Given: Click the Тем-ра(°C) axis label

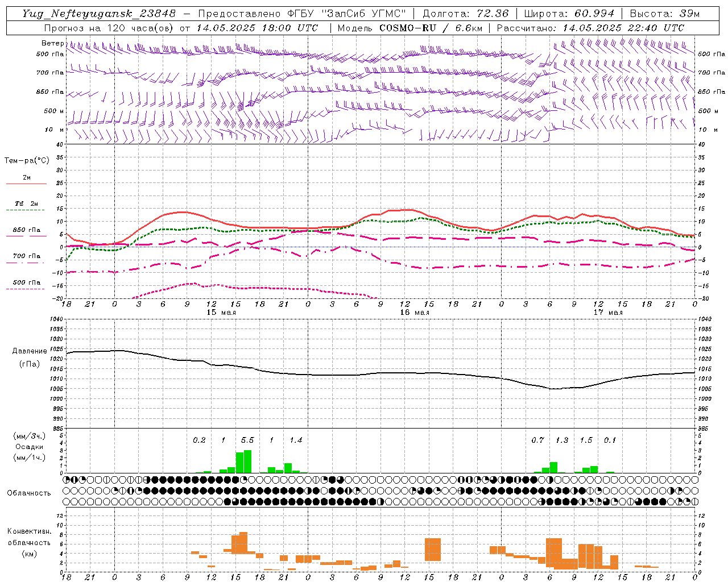Looking at the screenshot, I should [x=27, y=161].
